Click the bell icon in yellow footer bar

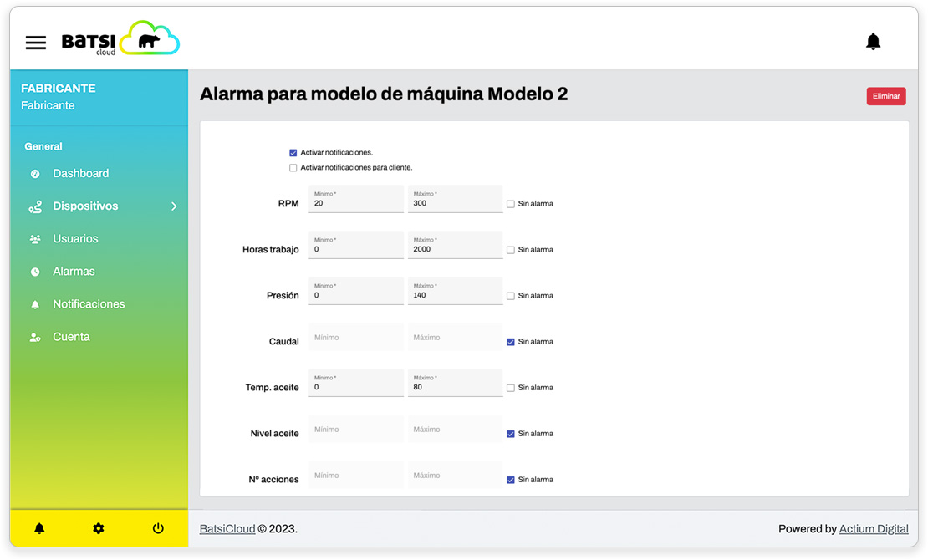tap(39, 528)
